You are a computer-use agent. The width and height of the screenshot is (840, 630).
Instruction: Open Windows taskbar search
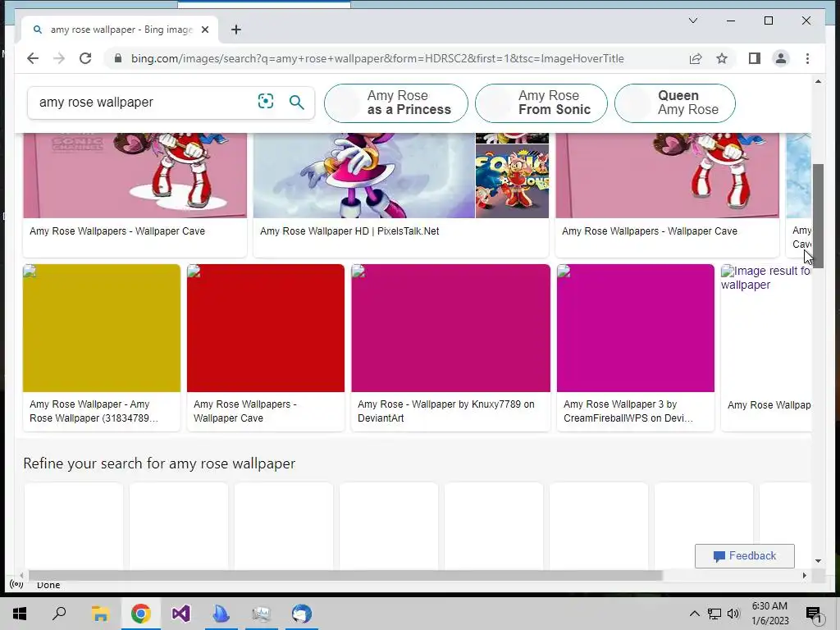59,613
